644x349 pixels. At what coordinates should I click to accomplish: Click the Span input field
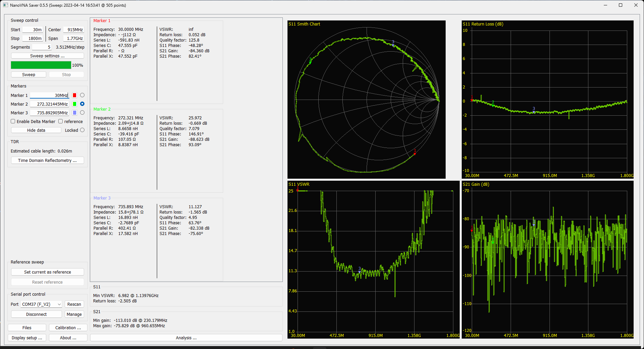click(73, 38)
